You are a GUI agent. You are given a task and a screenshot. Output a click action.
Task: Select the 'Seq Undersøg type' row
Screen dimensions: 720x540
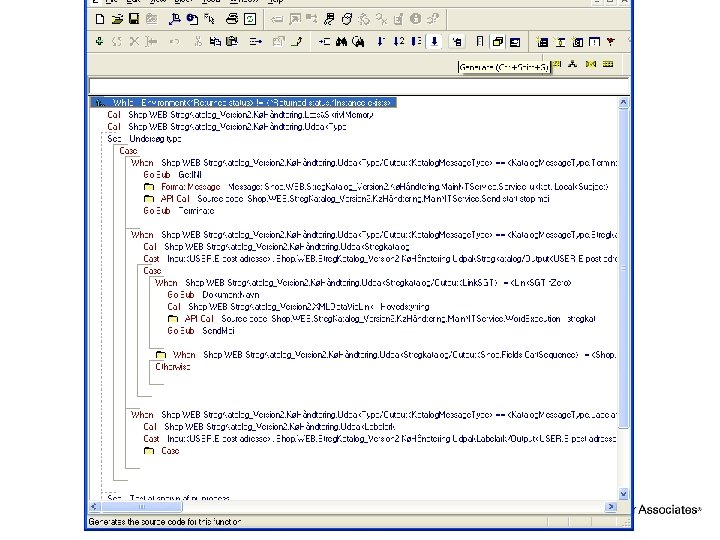point(144,139)
